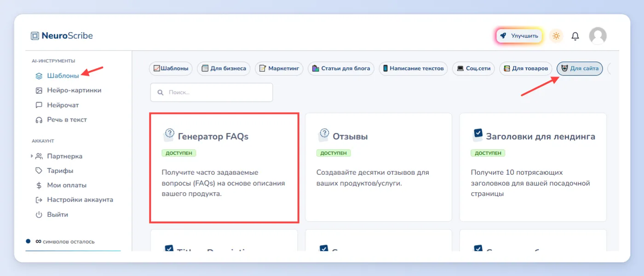Click ДОСТУПЕН badge on Заголовки для лендинга

pyautogui.click(x=488, y=153)
